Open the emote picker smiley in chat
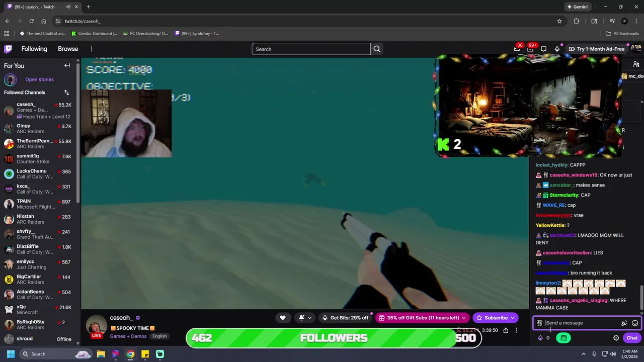This screenshot has width=644, height=362. click(x=635, y=323)
